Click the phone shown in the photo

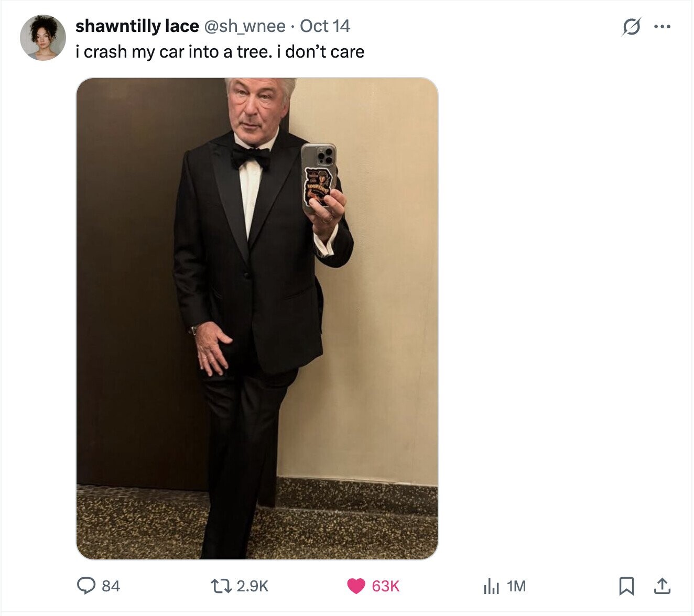(x=319, y=177)
